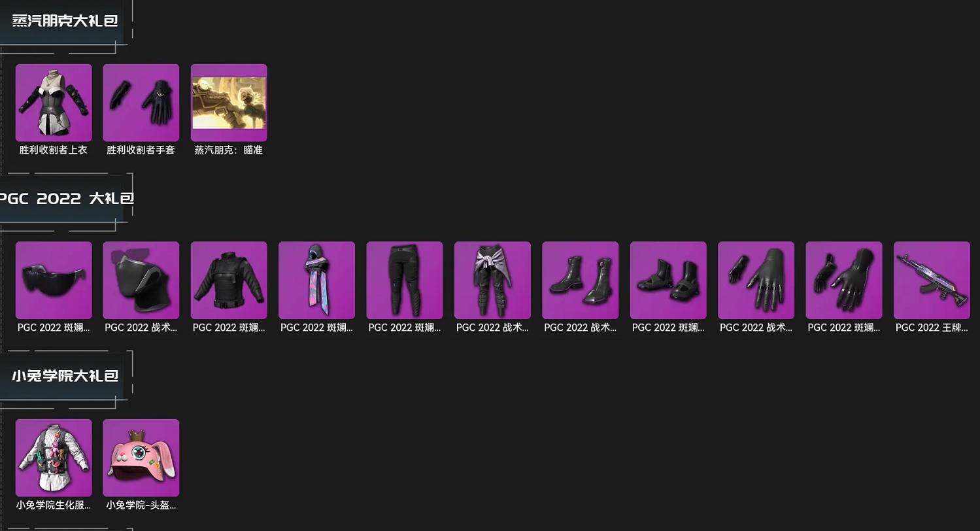Choose the 小兔学院生化服 white jacket icon

click(54, 458)
